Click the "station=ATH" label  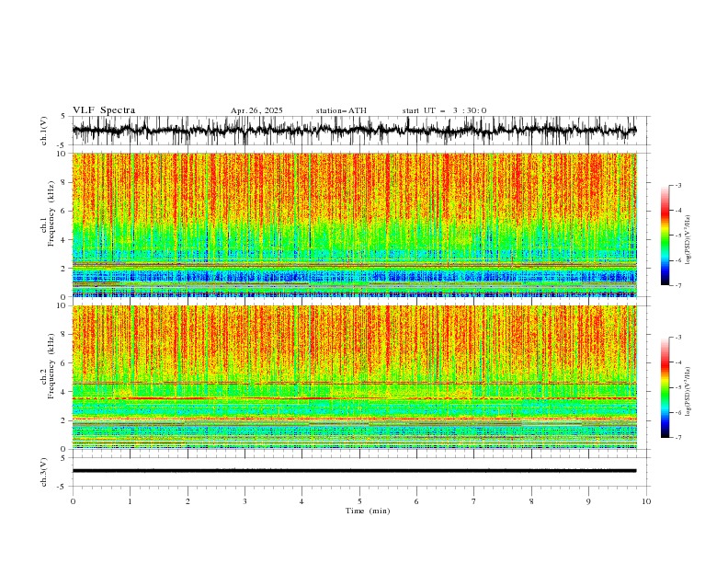(x=341, y=110)
